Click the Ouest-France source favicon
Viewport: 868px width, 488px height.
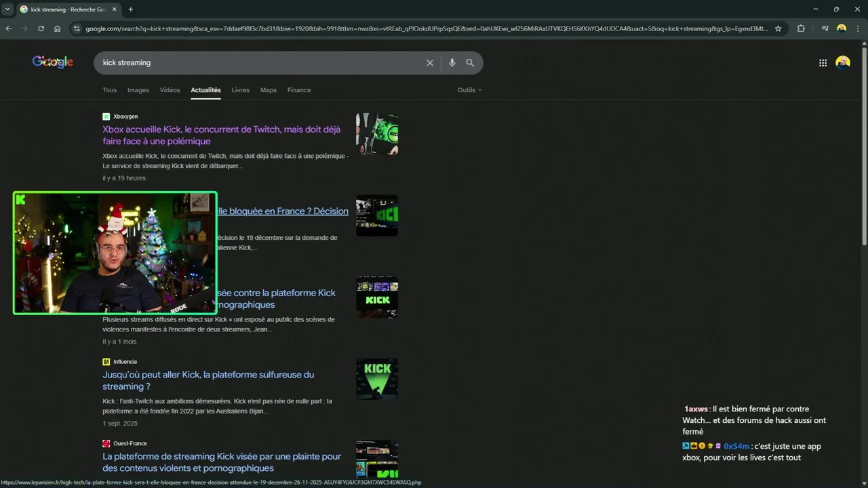pyautogui.click(x=106, y=444)
